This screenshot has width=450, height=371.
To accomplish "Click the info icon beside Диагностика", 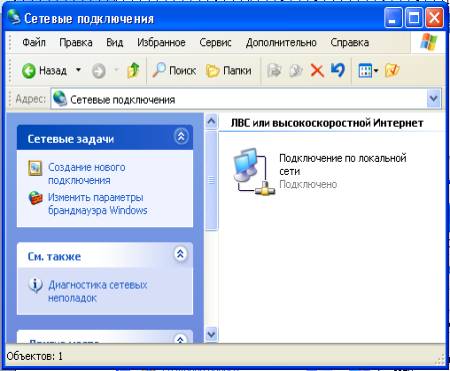I will tap(35, 285).
